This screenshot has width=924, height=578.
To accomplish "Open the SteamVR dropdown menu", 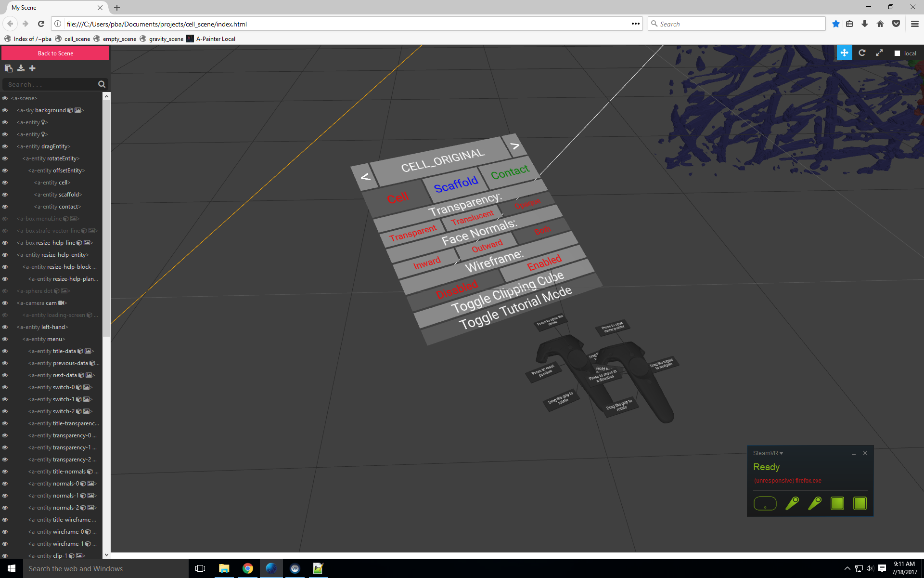I will click(768, 453).
